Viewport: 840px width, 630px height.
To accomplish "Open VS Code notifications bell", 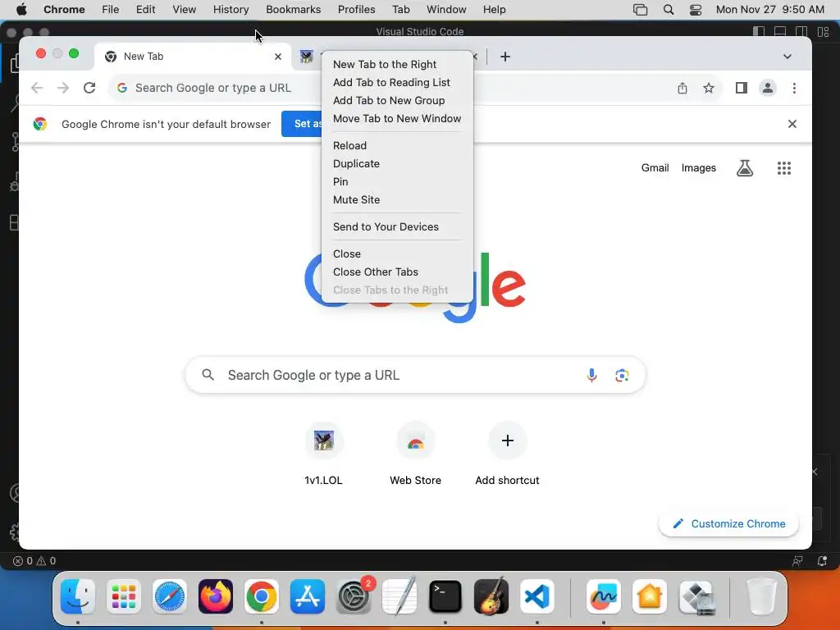I will coord(822,561).
